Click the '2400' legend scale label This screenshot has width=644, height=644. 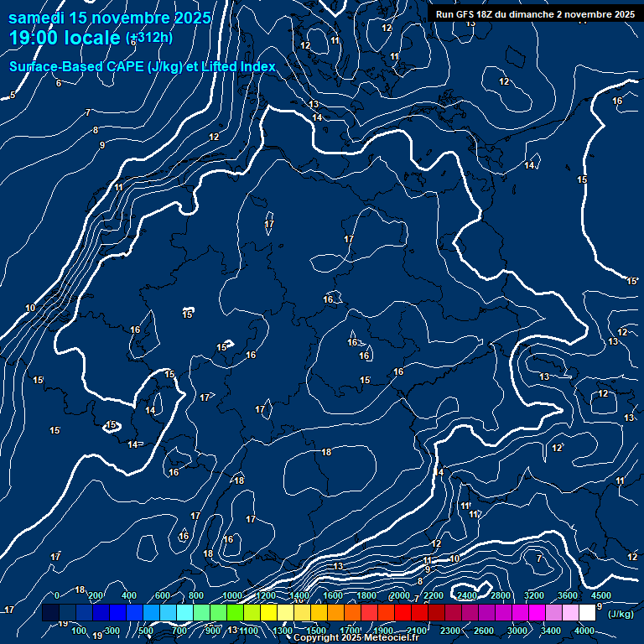point(467,595)
